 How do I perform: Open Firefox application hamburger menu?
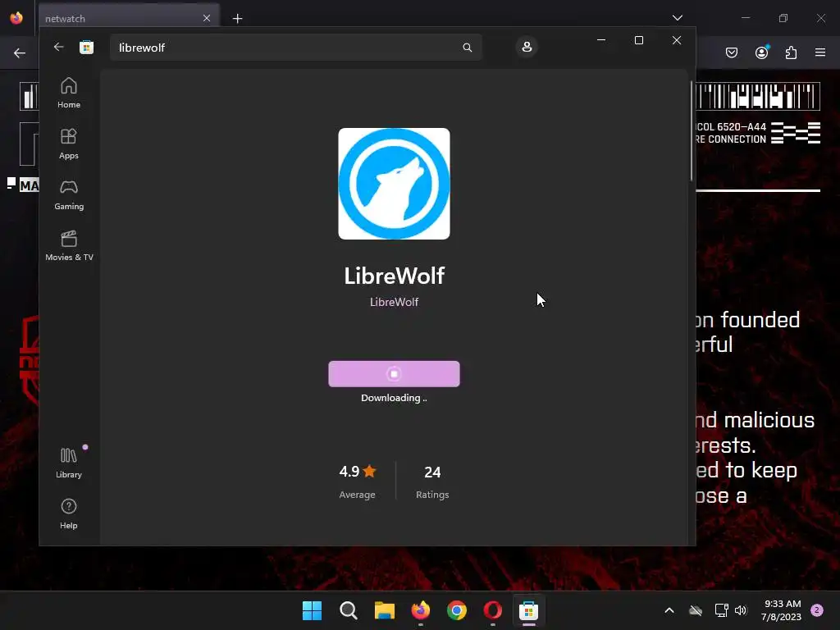(x=820, y=52)
